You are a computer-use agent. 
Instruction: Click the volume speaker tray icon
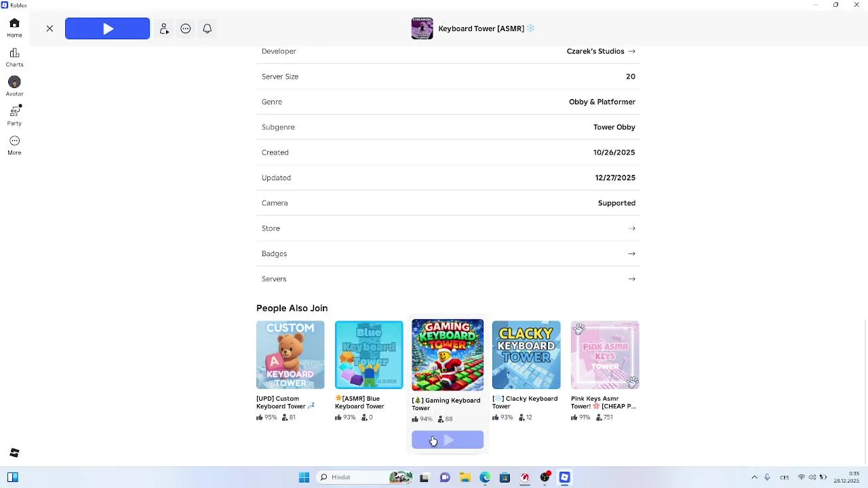[x=812, y=477]
